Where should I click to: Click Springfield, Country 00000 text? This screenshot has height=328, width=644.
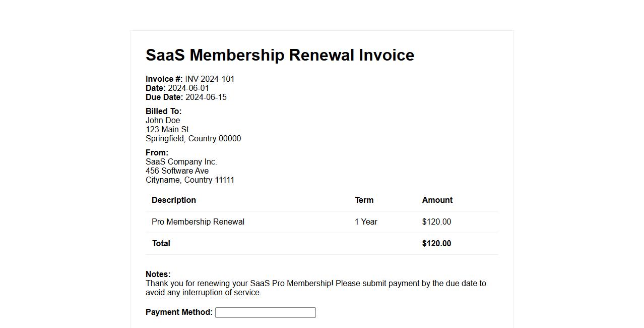(x=193, y=138)
